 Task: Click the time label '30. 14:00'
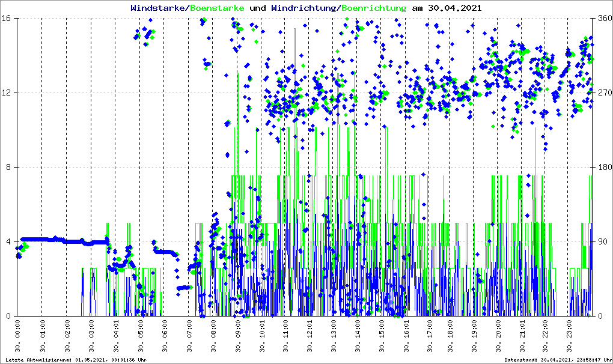click(x=358, y=336)
